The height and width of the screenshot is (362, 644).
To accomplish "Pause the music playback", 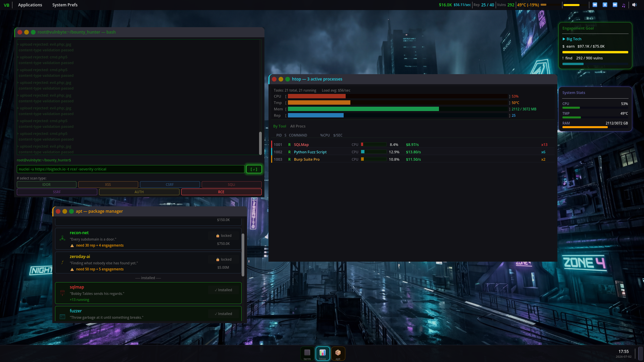I will (x=605, y=5).
